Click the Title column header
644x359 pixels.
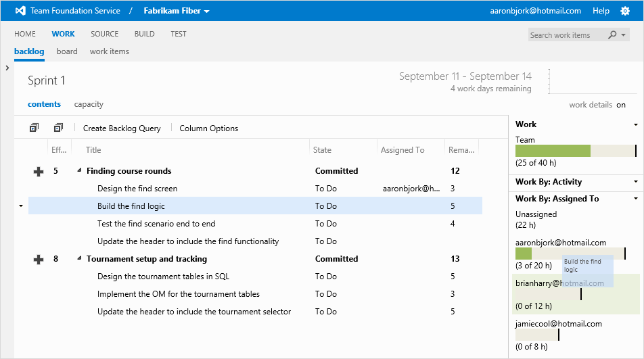93,150
